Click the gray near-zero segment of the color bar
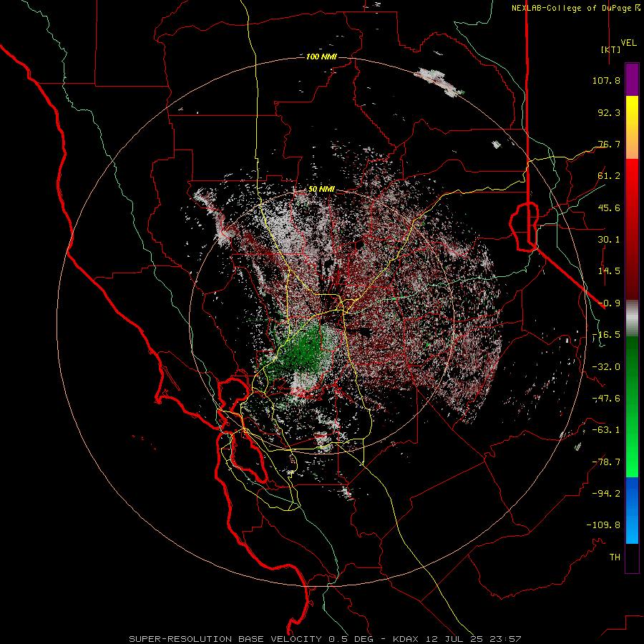 (632, 318)
